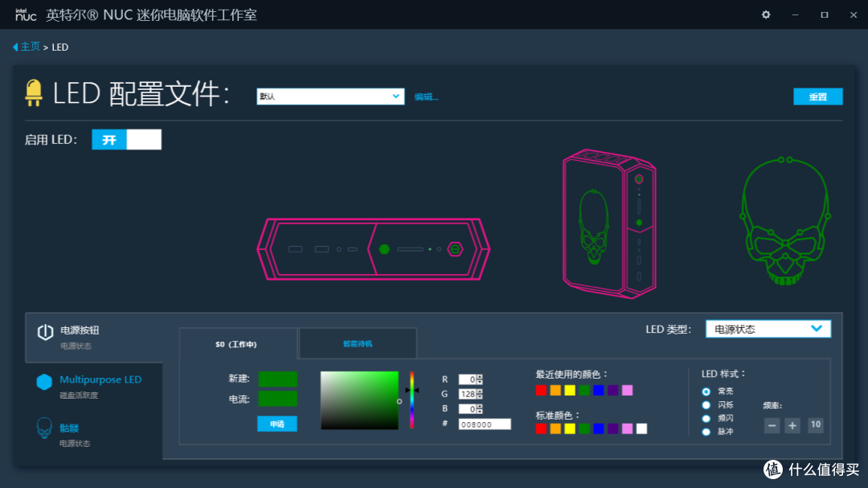The image size is (868, 488).
Task: Go back using the 主页 breadcrumb arrow
Action: tap(15, 47)
